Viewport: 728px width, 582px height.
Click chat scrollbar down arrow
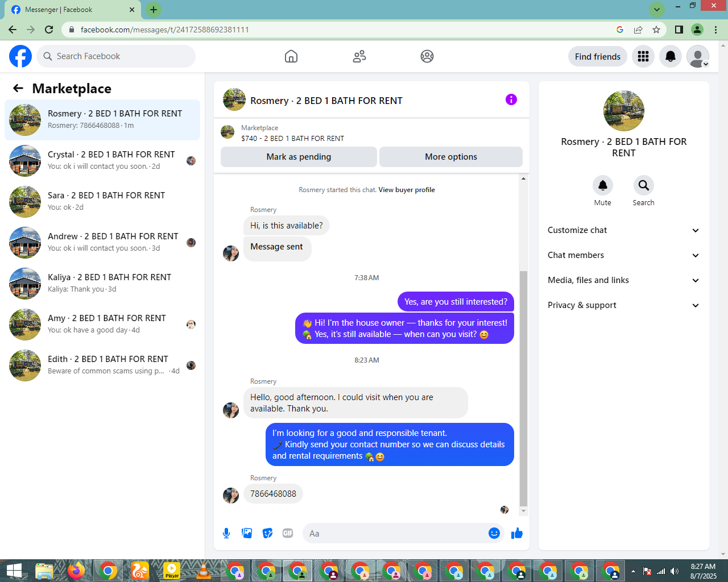(x=523, y=512)
